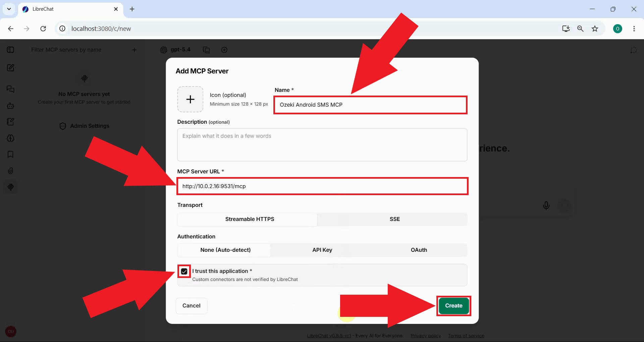Uncheck the I trust this application checkbox
This screenshot has width=644, height=342.
[x=184, y=271]
